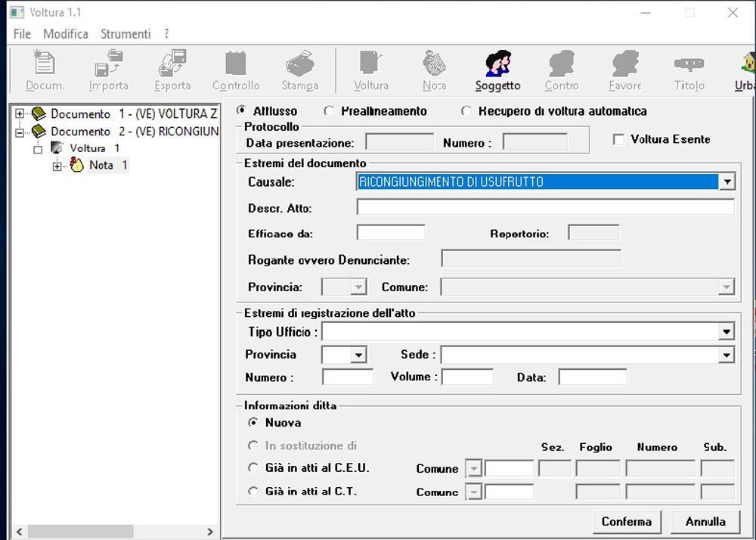The width and height of the screenshot is (756, 540).
Task: Open the registrazione Provincia dropdown
Action: point(358,355)
